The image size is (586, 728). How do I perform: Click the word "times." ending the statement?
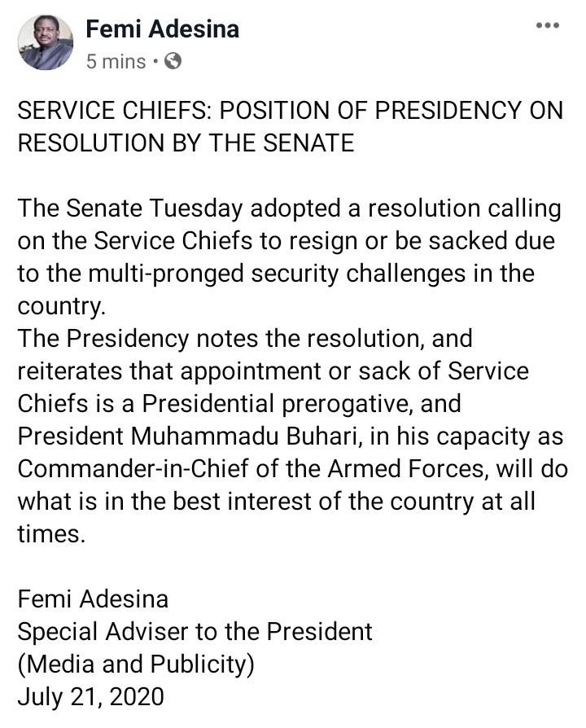[x=50, y=533]
